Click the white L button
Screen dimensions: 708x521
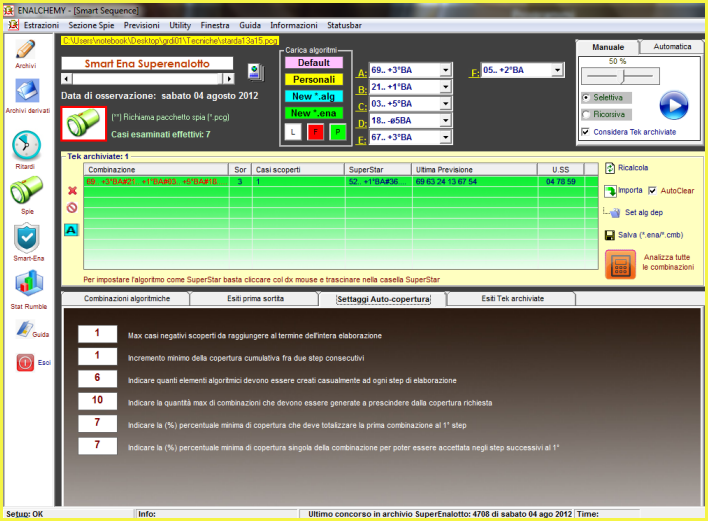click(293, 132)
